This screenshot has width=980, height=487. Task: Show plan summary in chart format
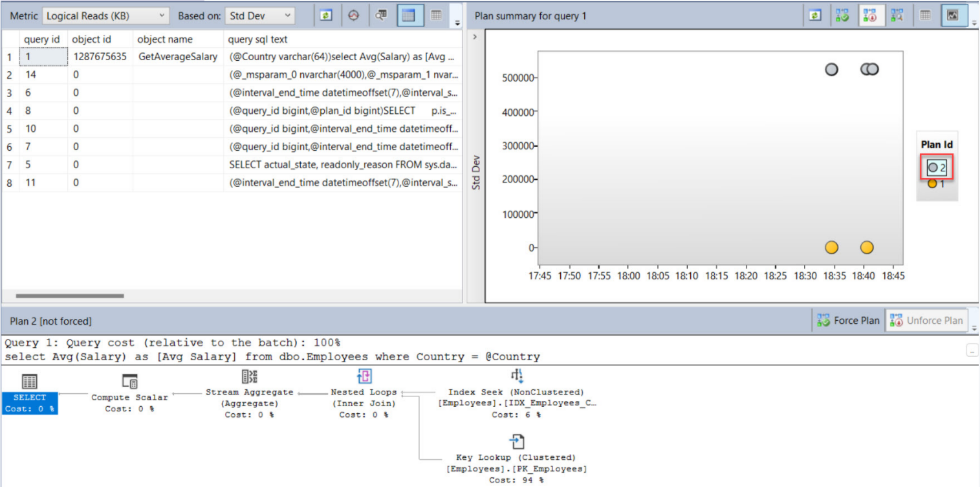(953, 16)
